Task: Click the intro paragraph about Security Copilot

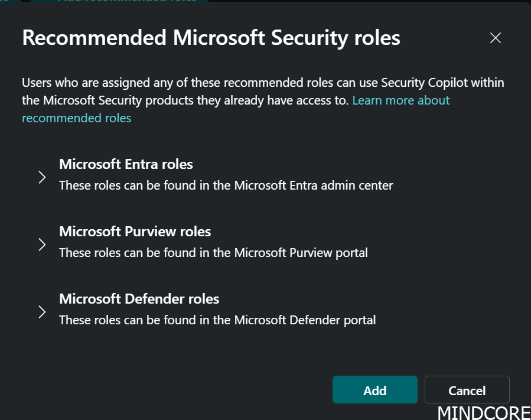Action: [x=177, y=92]
